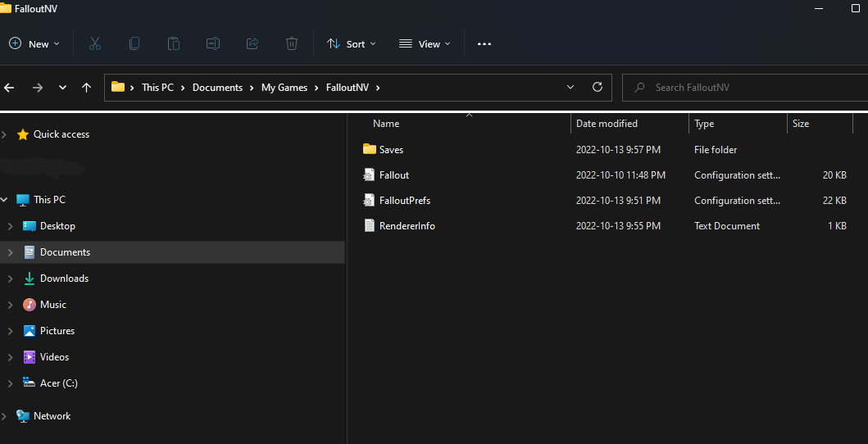Click Documents in the breadcrumb path
The image size is (868, 444).
coord(217,88)
